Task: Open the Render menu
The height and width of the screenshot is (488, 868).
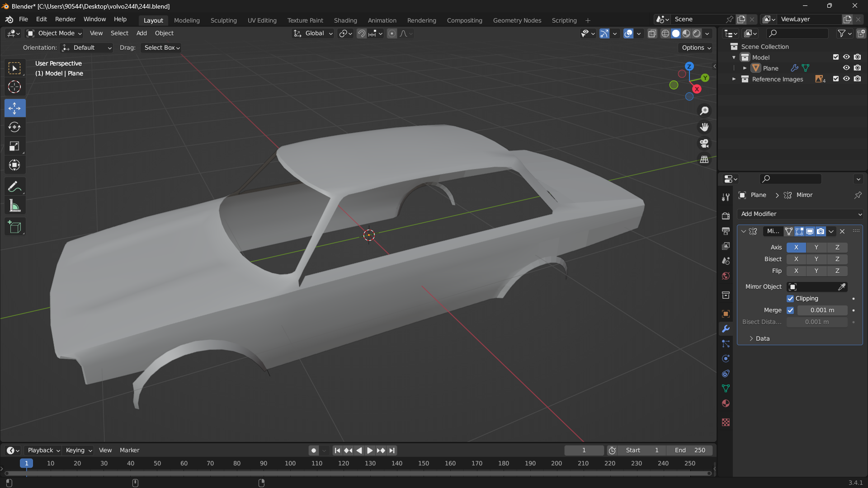Action: [x=65, y=19]
